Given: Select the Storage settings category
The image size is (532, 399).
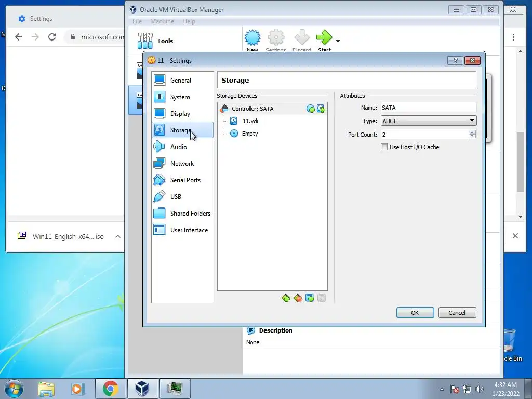Looking at the screenshot, I should tap(182, 130).
